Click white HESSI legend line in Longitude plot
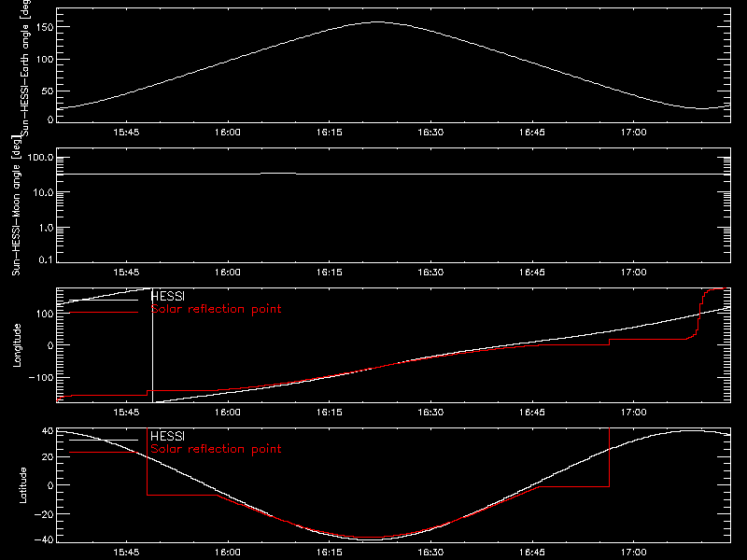Image resolution: width=747 pixels, height=560 pixels. 104,300
